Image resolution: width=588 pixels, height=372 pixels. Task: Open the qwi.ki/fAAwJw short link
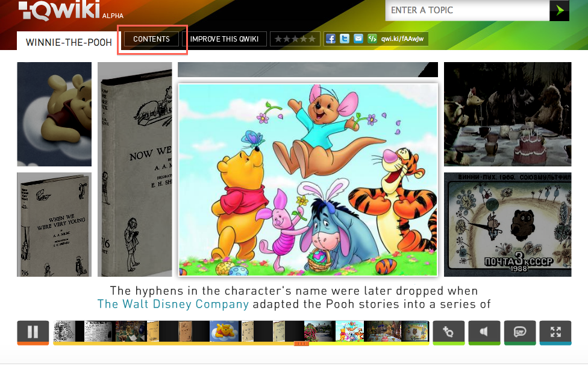402,39
